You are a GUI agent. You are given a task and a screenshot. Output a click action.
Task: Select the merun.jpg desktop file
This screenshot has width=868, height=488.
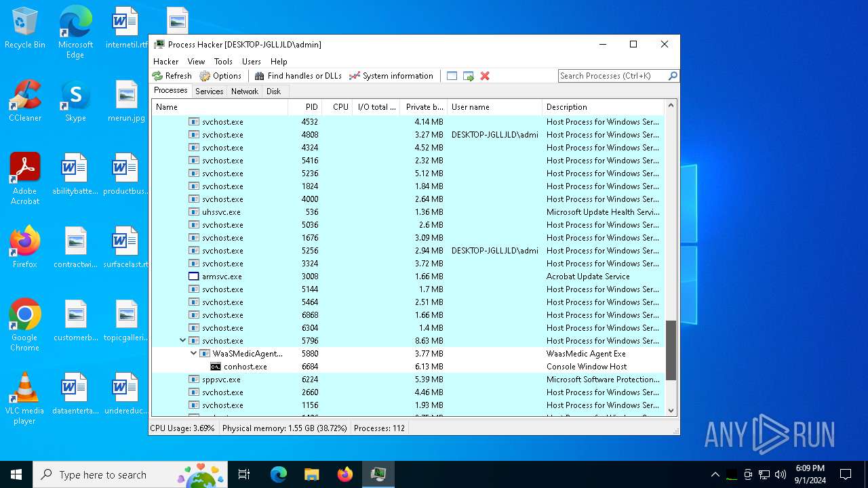click(x=126, y=101)
